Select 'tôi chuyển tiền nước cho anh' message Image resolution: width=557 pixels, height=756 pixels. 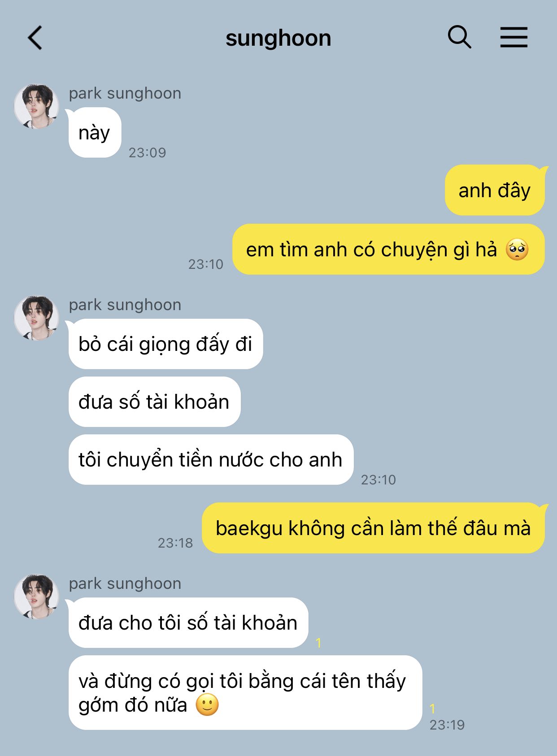(x=211, y=460)
